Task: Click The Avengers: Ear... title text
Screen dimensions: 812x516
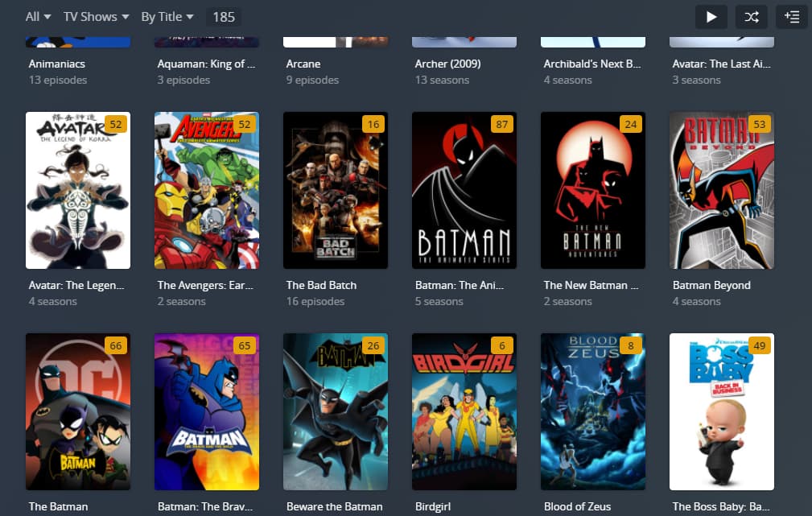Action: tap(205, 285)
